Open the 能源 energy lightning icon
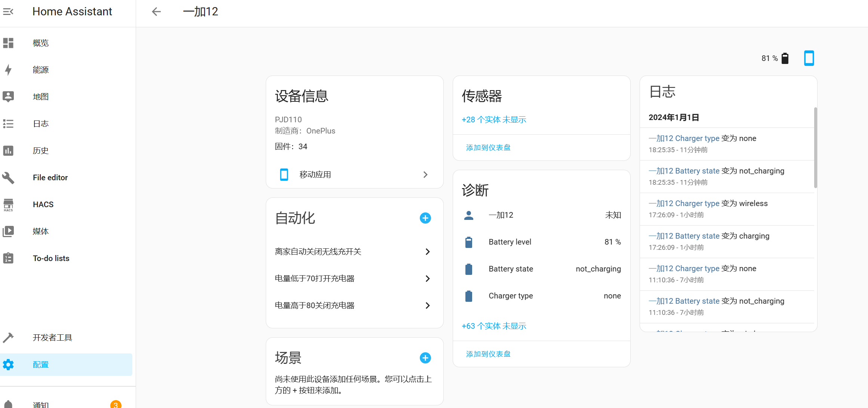 tap(8, 70)
